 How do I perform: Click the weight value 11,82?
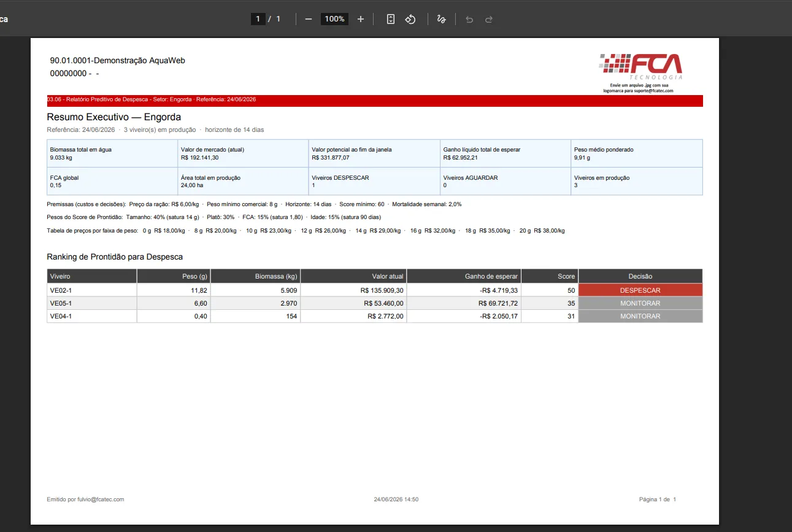pos(199,290)
